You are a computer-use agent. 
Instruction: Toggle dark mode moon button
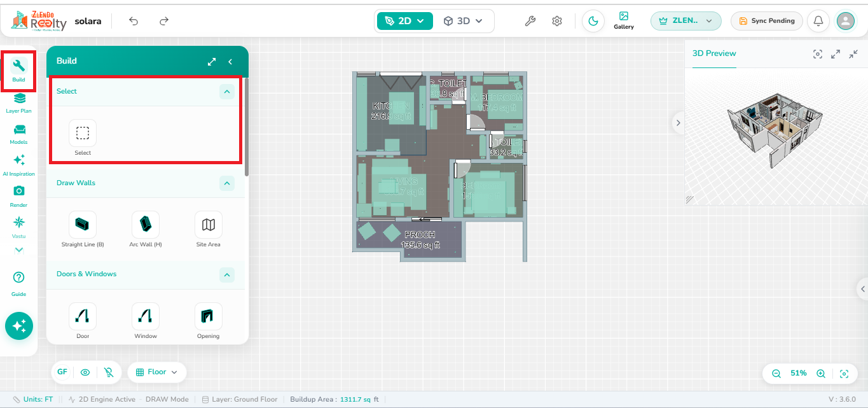point(593,21)
